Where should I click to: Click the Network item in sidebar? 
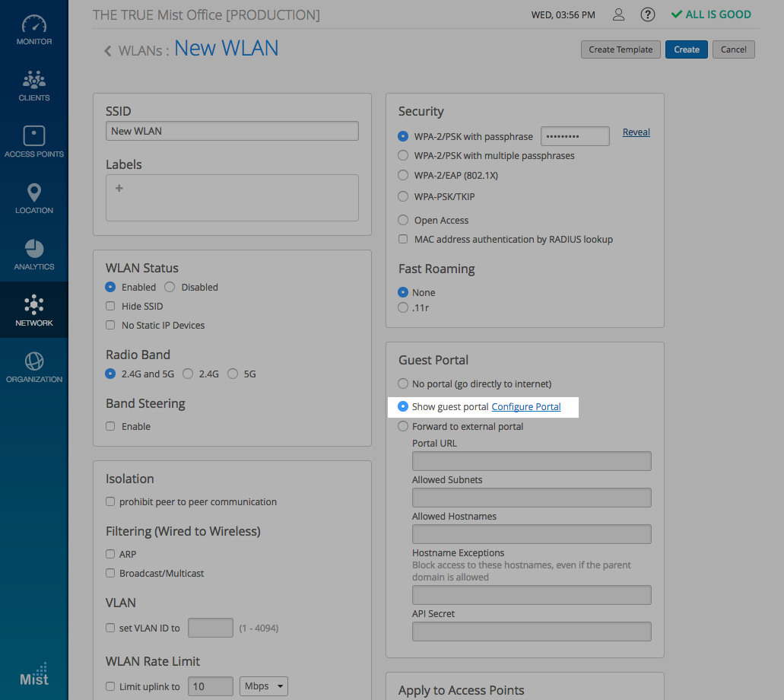33,311
